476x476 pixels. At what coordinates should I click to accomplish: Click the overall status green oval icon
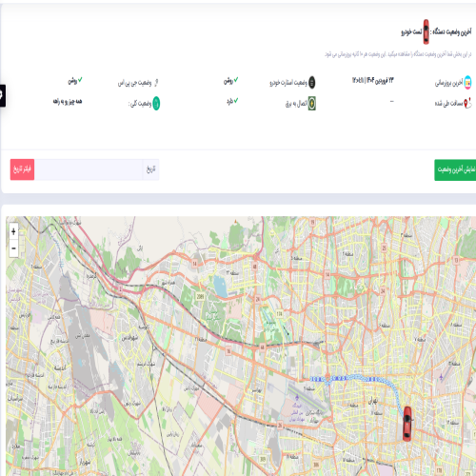pos(156,104)
